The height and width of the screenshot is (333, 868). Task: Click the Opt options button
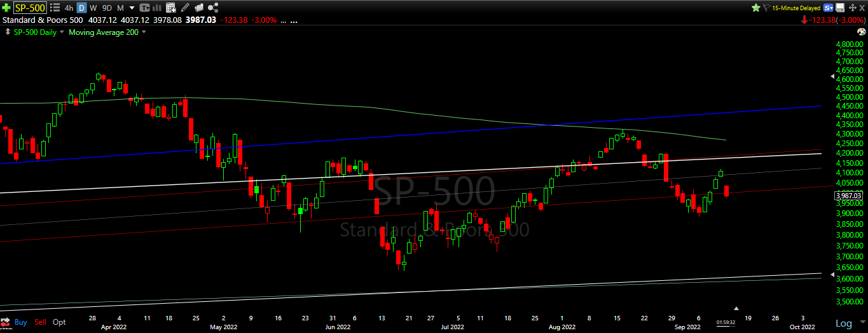[x=59, y=322]
